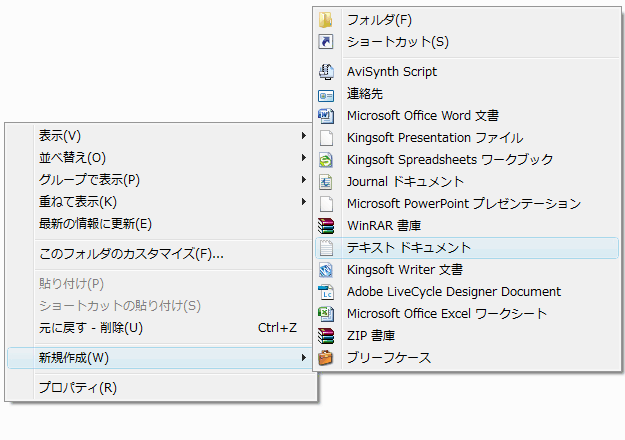Choose Adobe LiveCycle Designer Document label

pyautogui.click(x=454, y=292)
